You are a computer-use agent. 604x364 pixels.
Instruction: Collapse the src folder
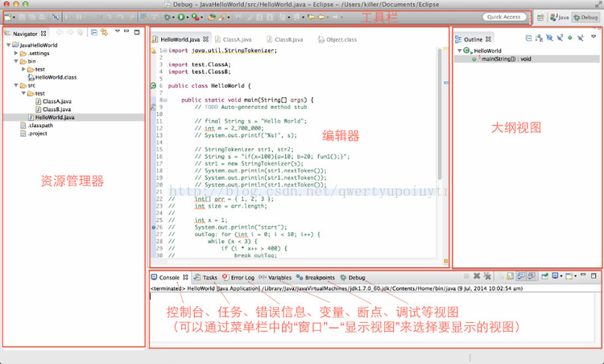tap(16, 85)
